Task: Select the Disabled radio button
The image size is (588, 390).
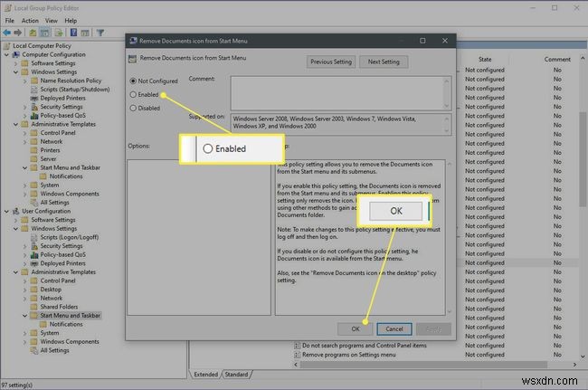Action: (x=133, y=108)
